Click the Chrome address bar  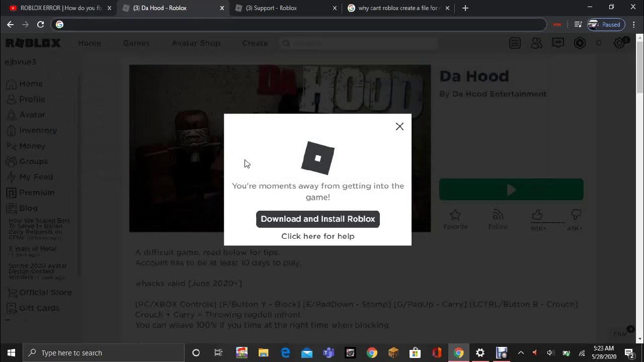pyautogui.click(x=299, y=24)
